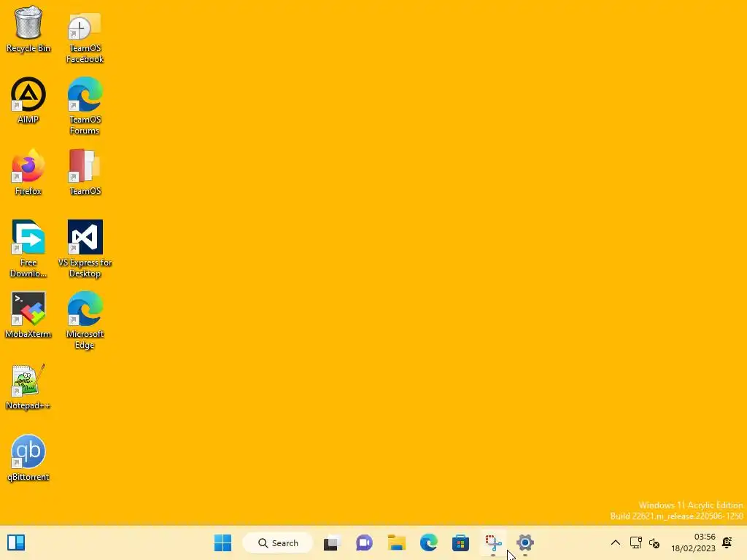Screen dimensions: 747x560
Task: Open network status tray icon
Action: click(x=635, y=542)
